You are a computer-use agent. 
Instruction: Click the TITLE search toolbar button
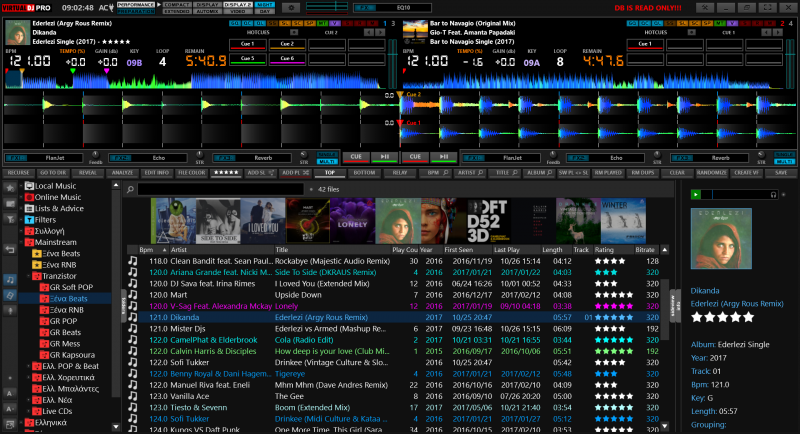click(x=505, y=173)
